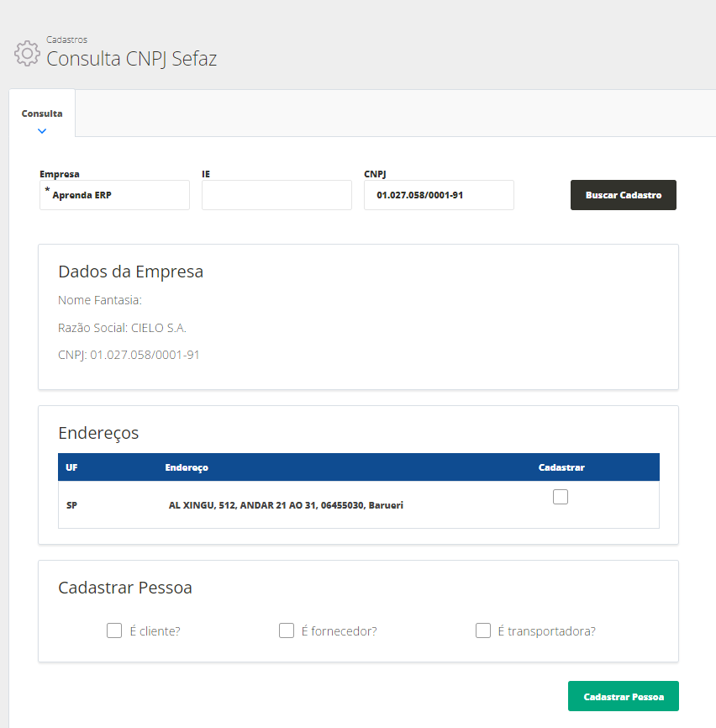The height and width of the screenshot is (728, 716).
Task: Toggle the É transportadora? checkbox
Action: 483,630
